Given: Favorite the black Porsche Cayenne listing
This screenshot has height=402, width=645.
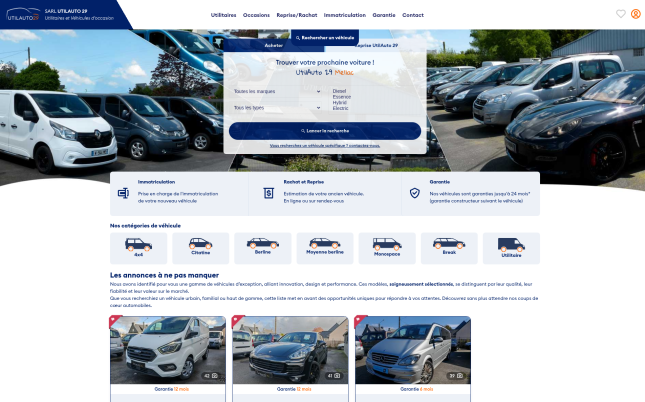Looking at the screenshot, I should coord(237,320).
